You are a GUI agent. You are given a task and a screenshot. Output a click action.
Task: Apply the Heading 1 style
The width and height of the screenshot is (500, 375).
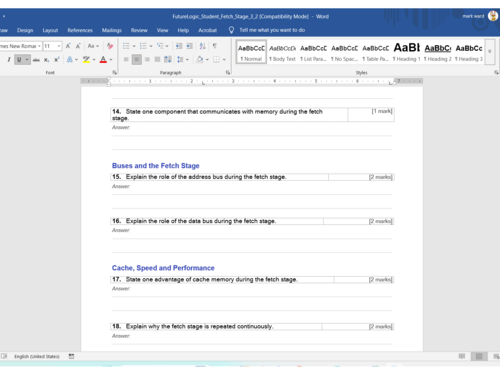point(407,52)
